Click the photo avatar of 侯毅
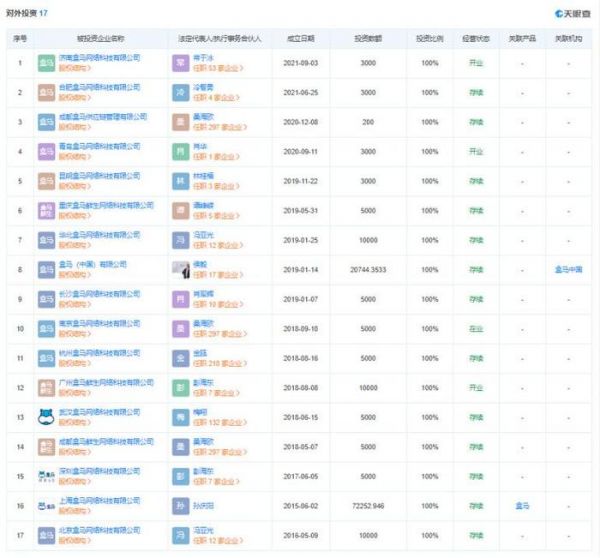This screenshot has height=558, width=600. [180, 269]
